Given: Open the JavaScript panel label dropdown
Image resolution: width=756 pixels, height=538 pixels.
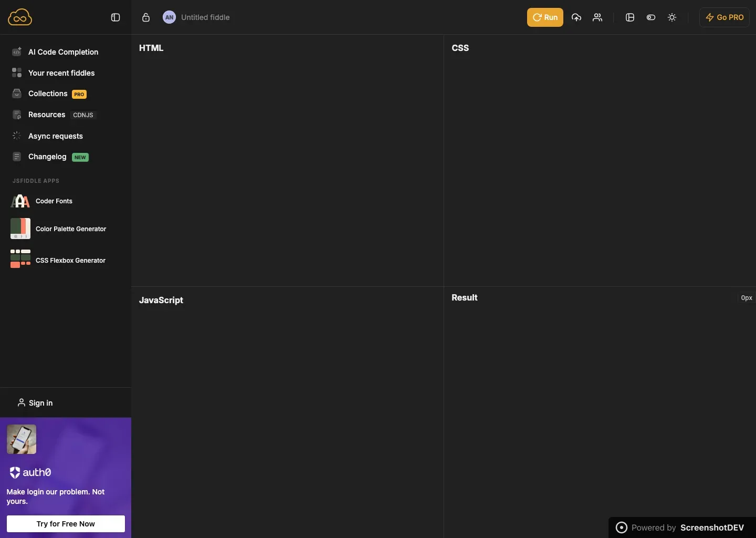Looking at the screenshot, I should pyautogui.click(x=161, y=300).
